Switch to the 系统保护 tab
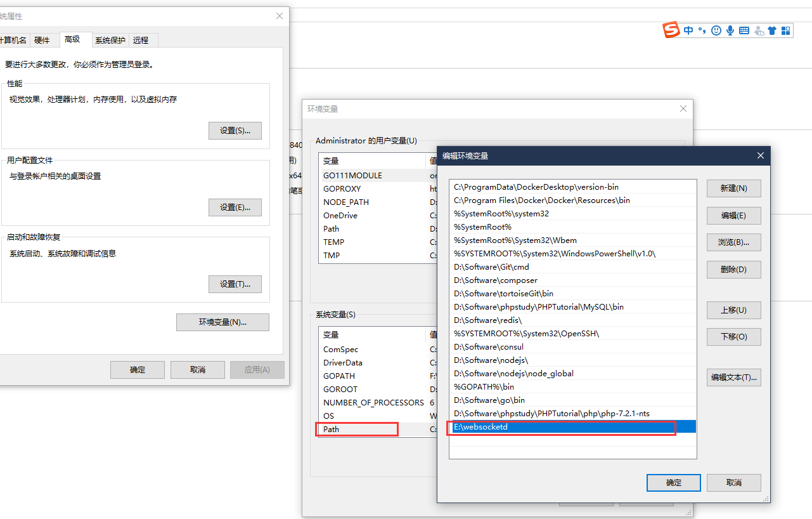Image resolution: width=812 pixels, height=519 pixels. tap(110, 40)
